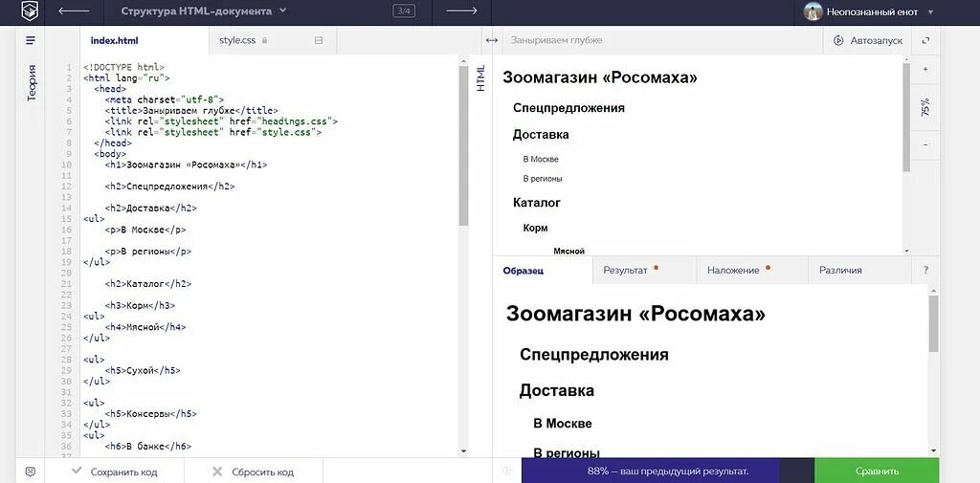Expand the user profile dropdown arrow
Image resolution: width=980 pixels, height=483 pixels.
tap(930, 11)
